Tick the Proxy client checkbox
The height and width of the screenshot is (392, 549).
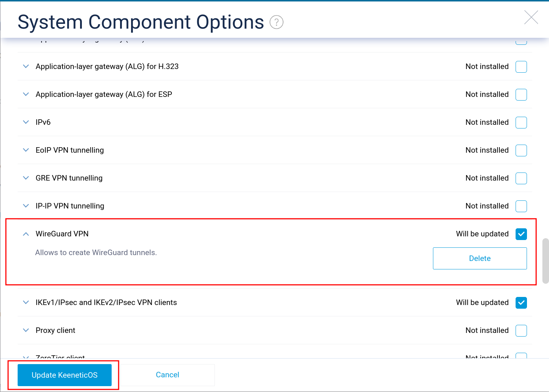(521, 331)
